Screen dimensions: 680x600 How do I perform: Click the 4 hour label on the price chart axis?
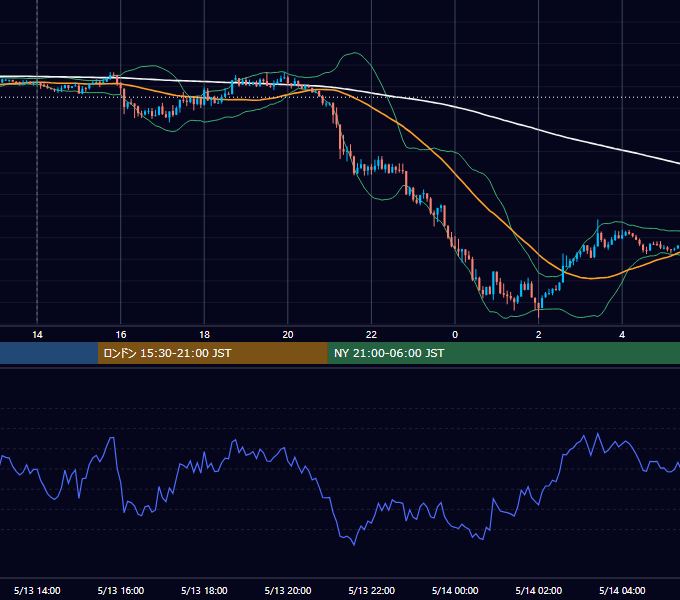(x=622, y=335)
